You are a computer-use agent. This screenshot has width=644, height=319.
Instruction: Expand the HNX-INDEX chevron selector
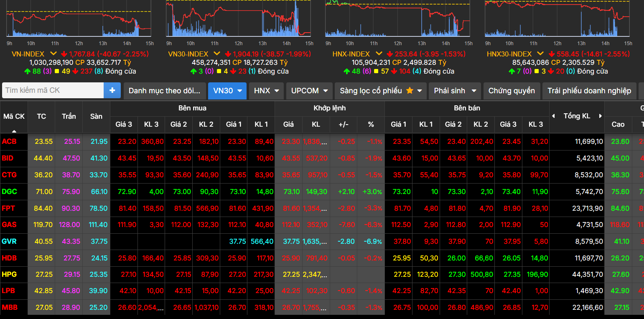(x=379, y=54)
